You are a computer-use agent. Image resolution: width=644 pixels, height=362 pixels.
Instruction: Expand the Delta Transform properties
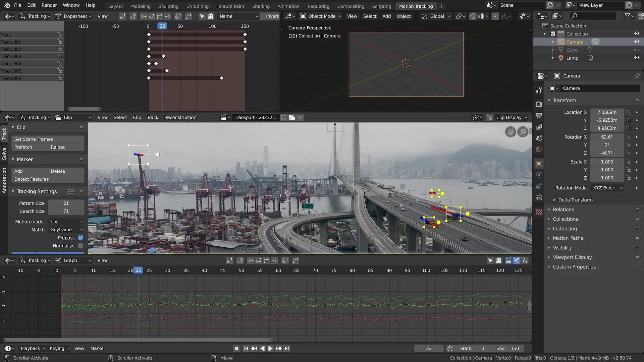pyautogui.click(x=554, y=200)
